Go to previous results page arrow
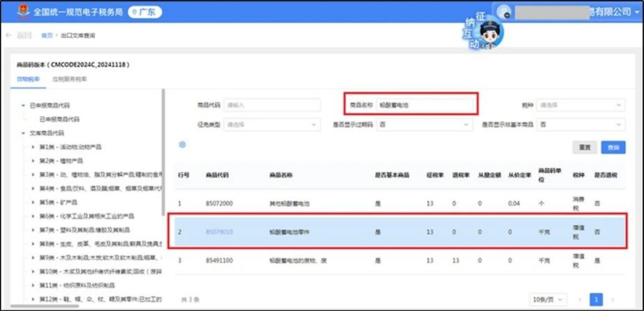The width and height of the screenshot is (644, 311). coord(580,300)
